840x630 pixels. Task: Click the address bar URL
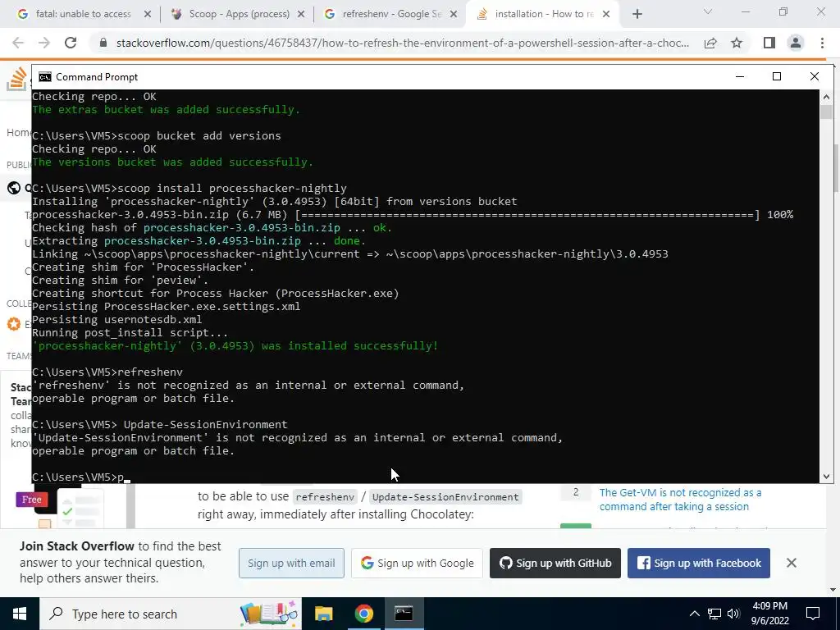pyautogui.click(x=402, y=43)
